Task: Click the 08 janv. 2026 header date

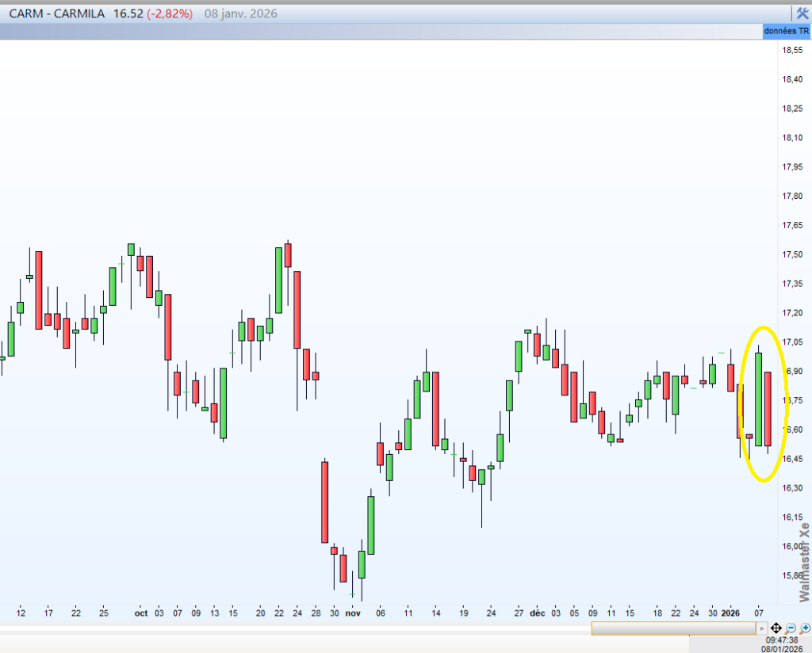Action: pos(239,13)
